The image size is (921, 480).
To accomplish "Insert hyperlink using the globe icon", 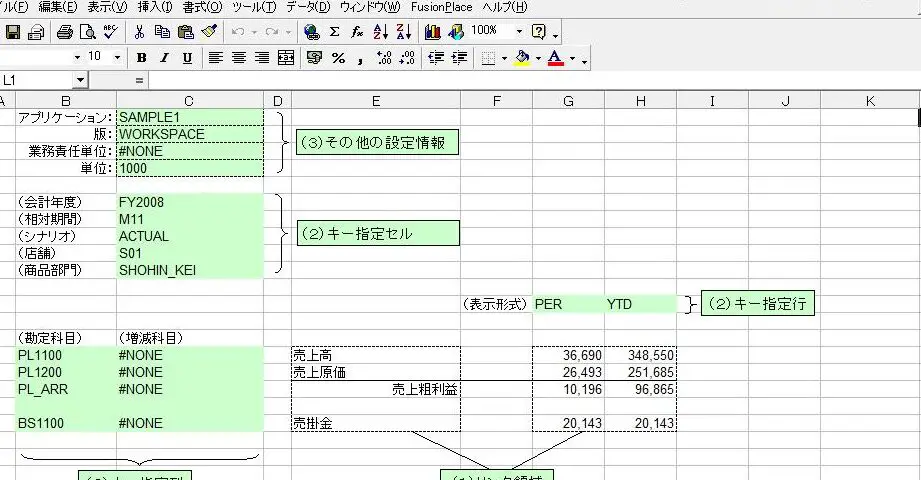I will click(x=312, y=32).
